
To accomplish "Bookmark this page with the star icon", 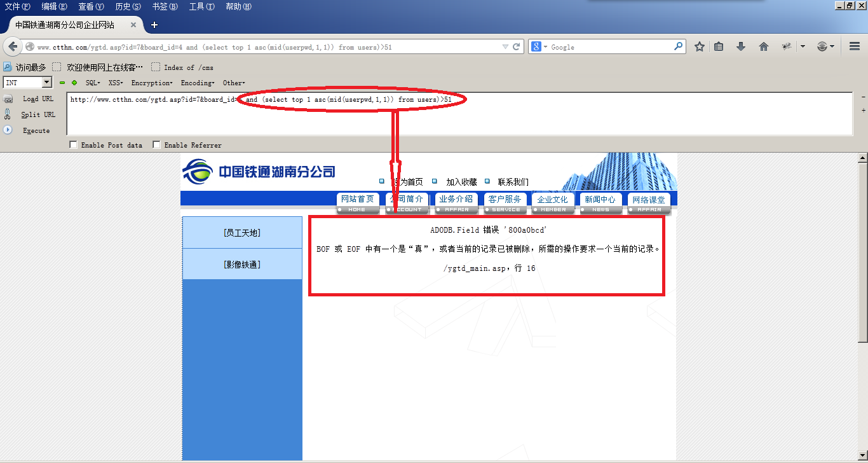I will point(700,46).
